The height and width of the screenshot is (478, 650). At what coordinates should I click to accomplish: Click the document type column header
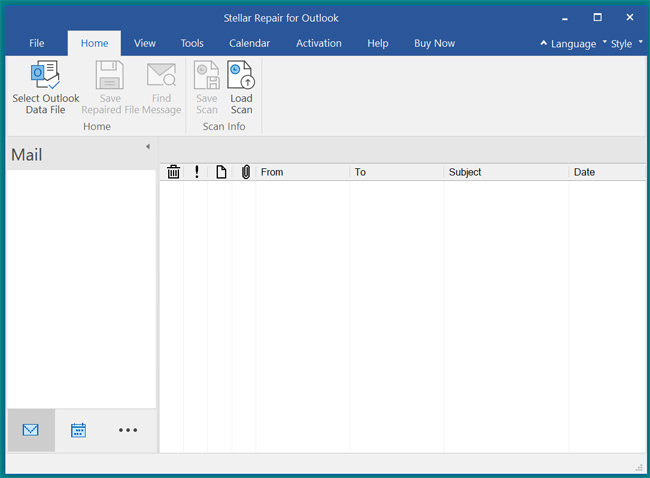click(x=221, y=172)
